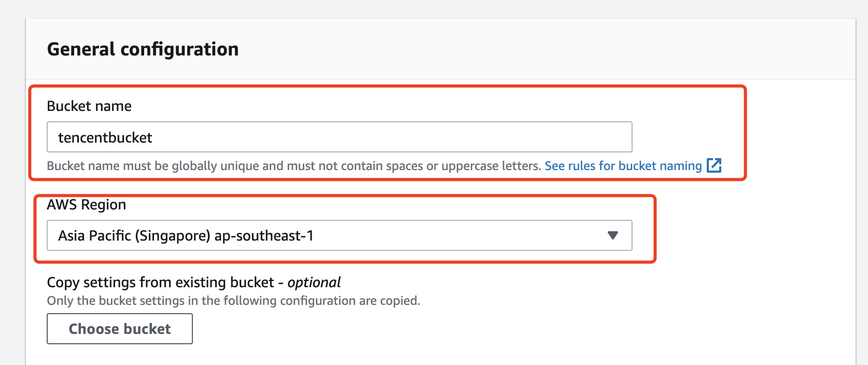Click the General configuration heading
868x365 pixels.
[143, 50]
